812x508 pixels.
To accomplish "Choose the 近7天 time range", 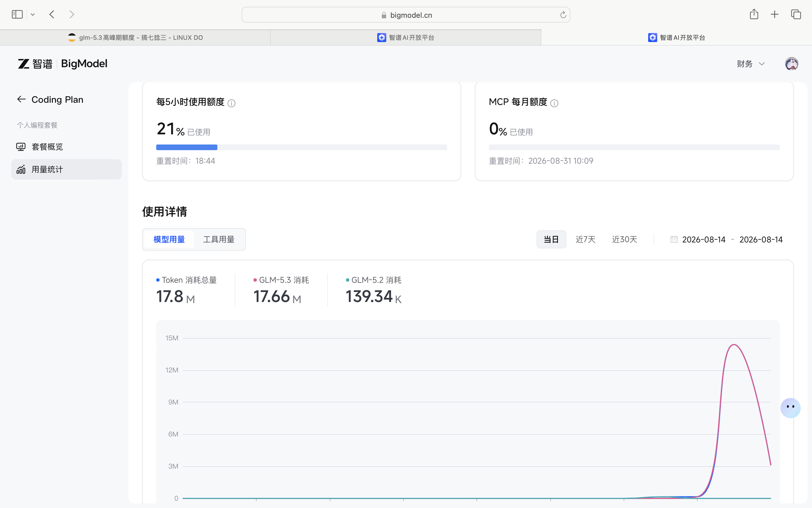I will click(x=586, y=239).
